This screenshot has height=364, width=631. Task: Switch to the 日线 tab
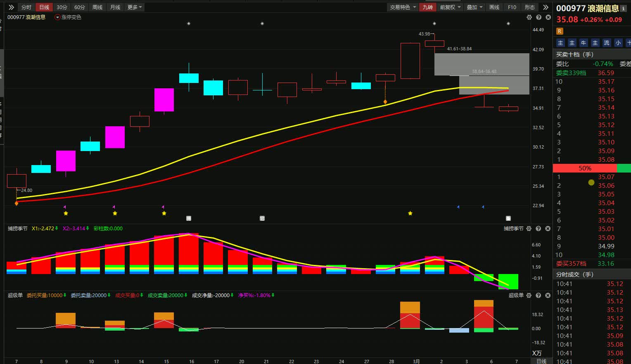44,7
